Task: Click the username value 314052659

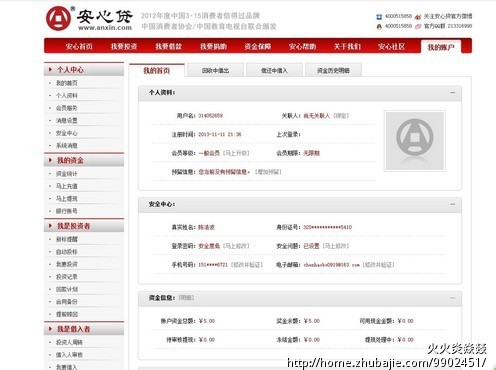Action: (x=210, y=116)
